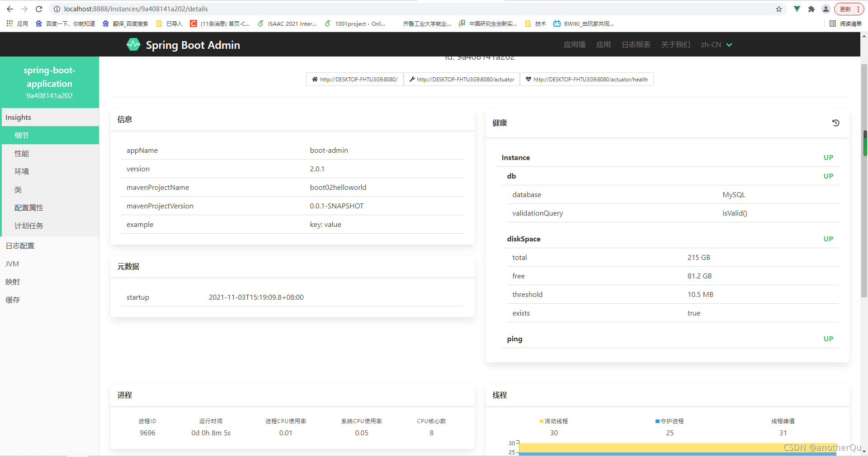Image resolution: width=868 pixels, height=457 pixels.
Task: Open JVM in the sidebar
Action: pyautogui.click(x=50, y=264)
